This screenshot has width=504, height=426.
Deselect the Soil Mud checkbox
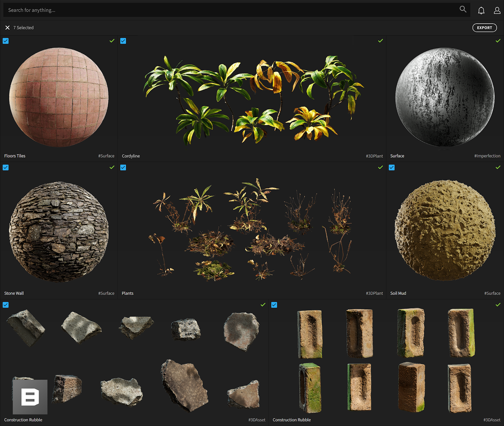tap(392, 167)
